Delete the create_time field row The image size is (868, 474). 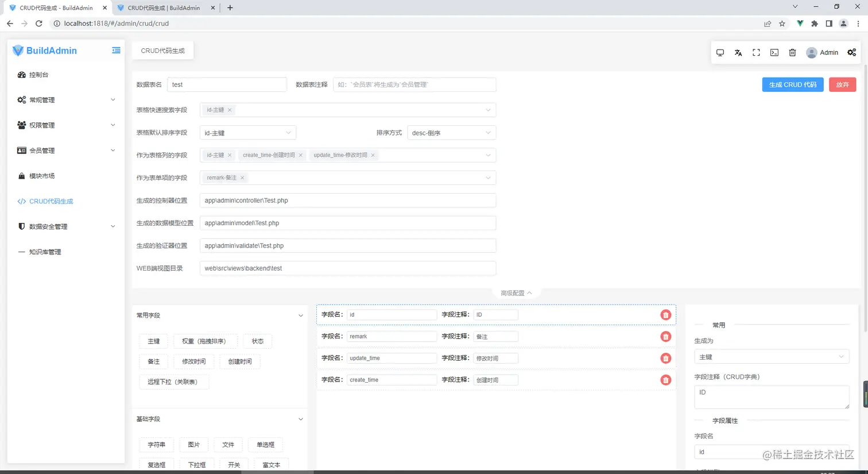pos(665,380)
